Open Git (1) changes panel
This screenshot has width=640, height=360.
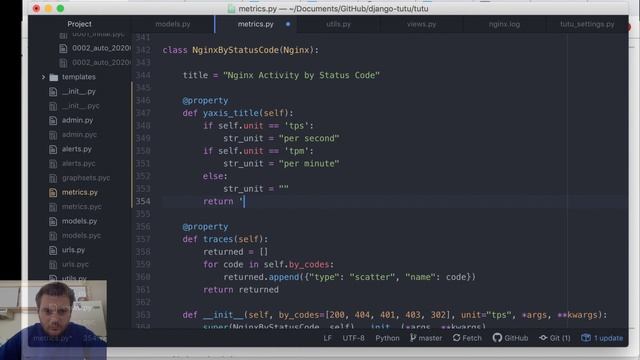pyautogui.click(x=560, y=338)
